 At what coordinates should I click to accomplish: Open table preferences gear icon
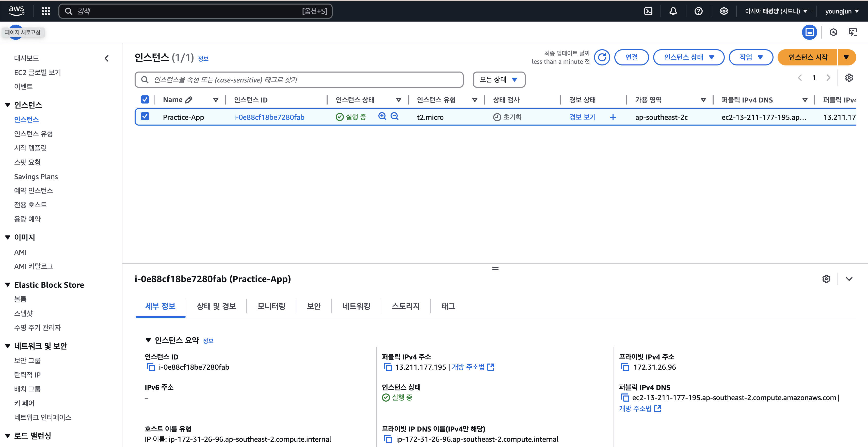click(849, 78)
